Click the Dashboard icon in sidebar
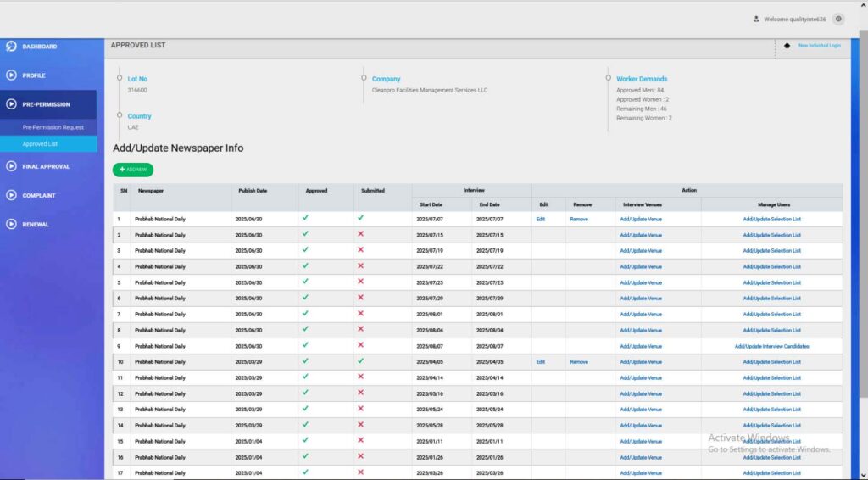This screenshot has width=868, height=480. pyautogui.click(x=11, y=46)
